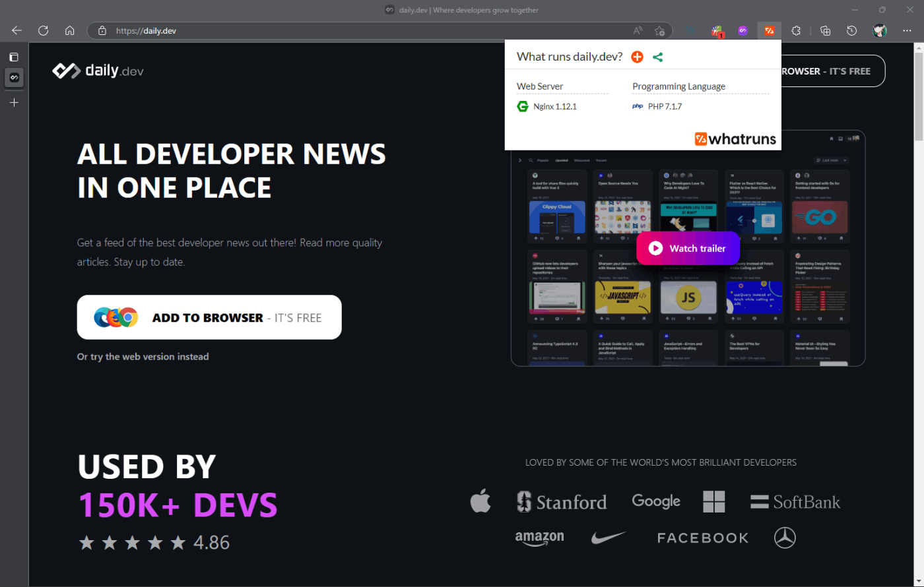Toggle the vertical tabs pane icon
This screenshot has height=587, width=924.
[x=14, y=57]
